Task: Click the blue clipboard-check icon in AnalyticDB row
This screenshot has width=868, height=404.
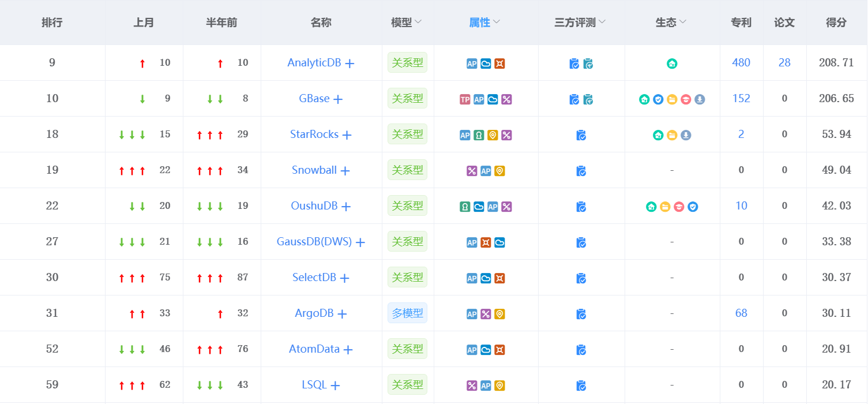Action: click(x=574, y=63)
